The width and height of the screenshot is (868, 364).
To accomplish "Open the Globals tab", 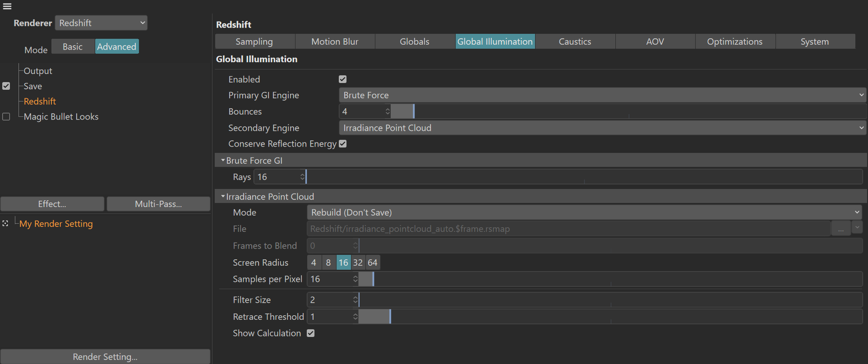I will tap(415, 41).
